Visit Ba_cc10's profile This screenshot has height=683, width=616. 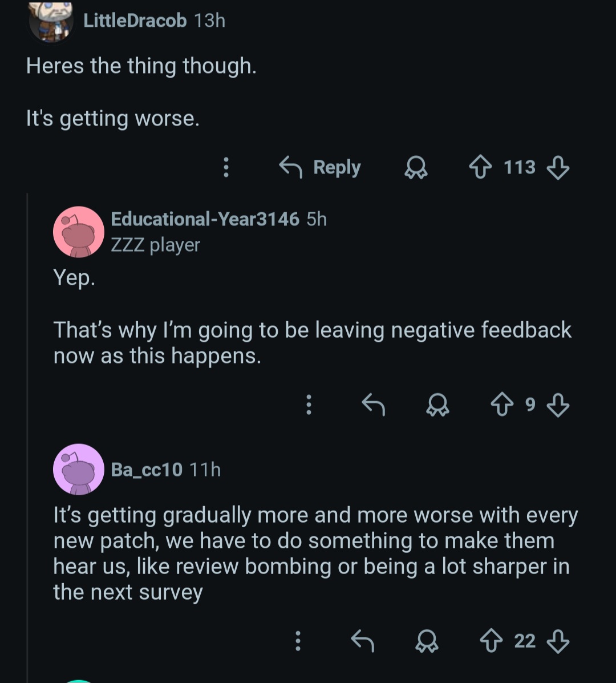[146, 470]
